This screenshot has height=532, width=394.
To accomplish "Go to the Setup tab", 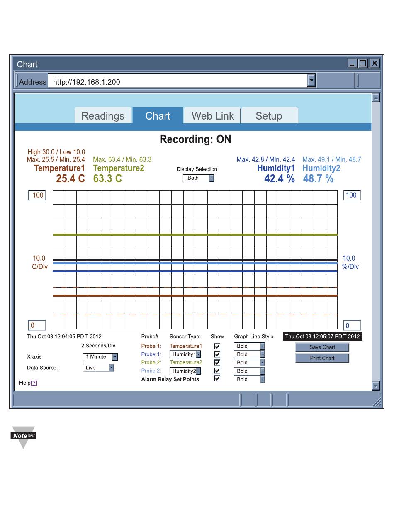I will click(x=269, y=116).
